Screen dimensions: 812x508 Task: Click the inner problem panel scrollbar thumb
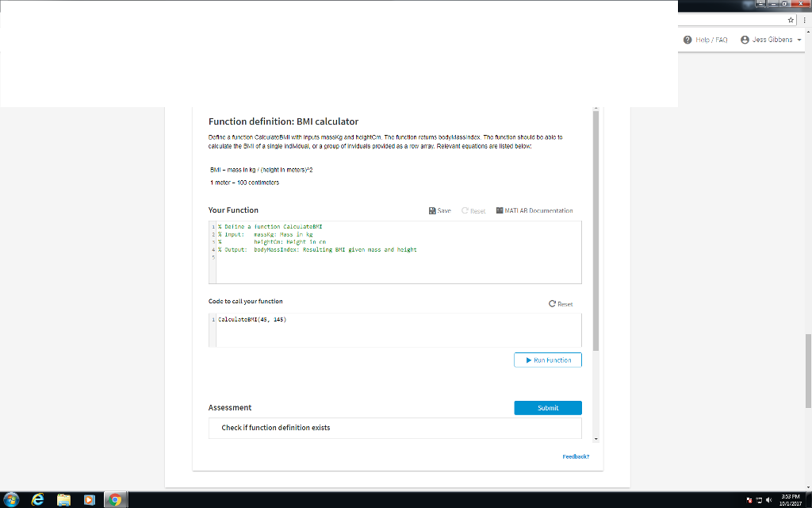pyautogui.click(x=596, y=231)
